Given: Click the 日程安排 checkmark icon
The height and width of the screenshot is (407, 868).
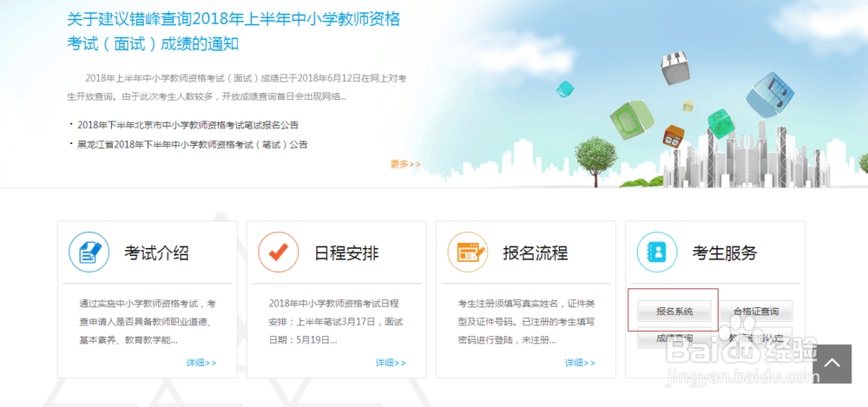Looking at the screenshot, I should (x=279, y=252).
